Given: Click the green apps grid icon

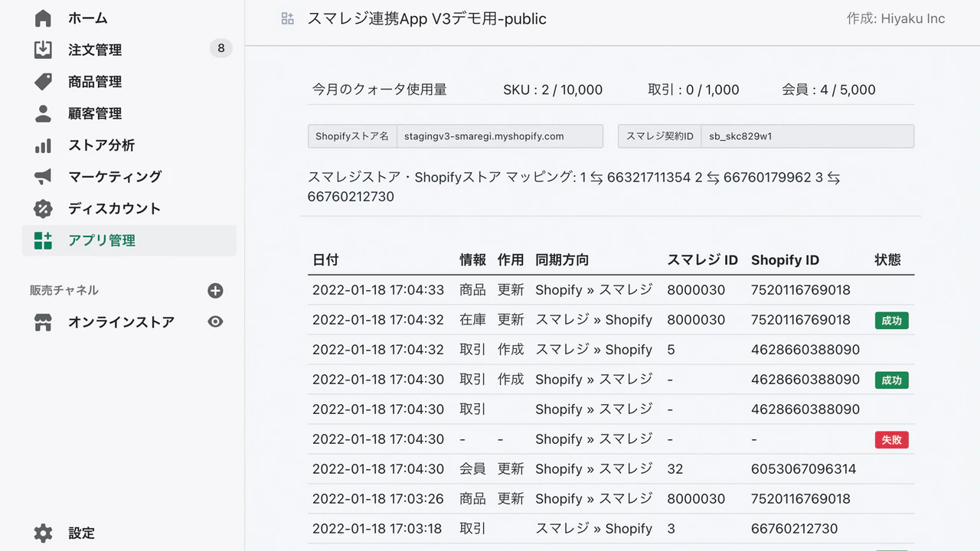Looking at the screenshot, I should pyautogui.click(x=44, y=240).
